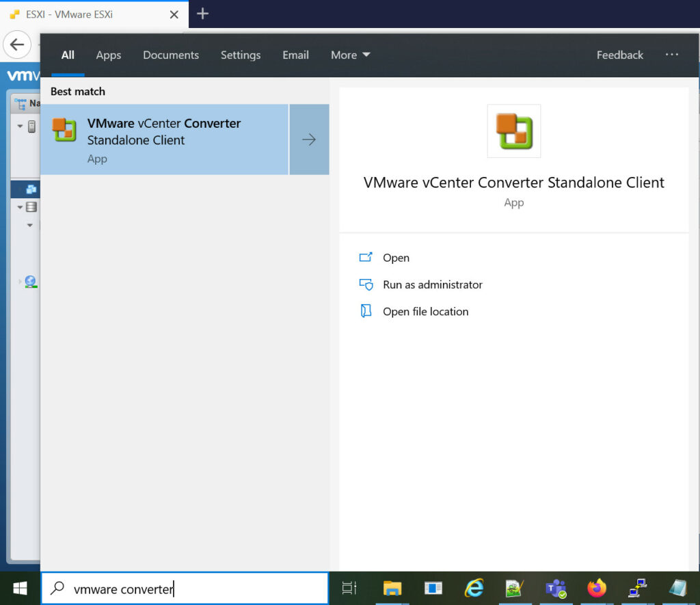Click the Run as administrator shield icon

pos(366,284)
